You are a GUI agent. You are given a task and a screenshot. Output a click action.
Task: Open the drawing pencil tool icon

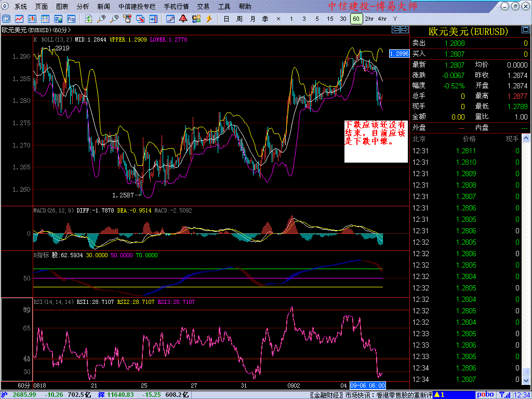click(170, 19)
